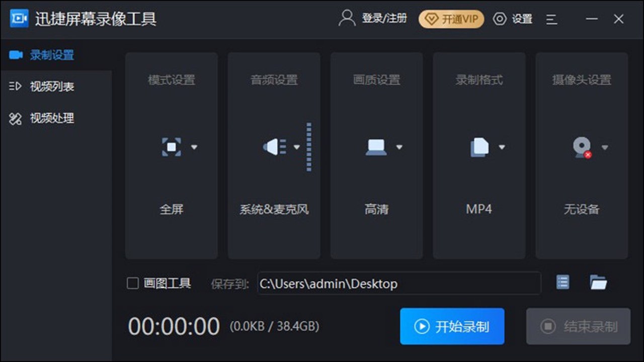The width and height of the screenshot is (644, 362).
Task: Start recording with 开始录制 button
Action: point(452,326)
